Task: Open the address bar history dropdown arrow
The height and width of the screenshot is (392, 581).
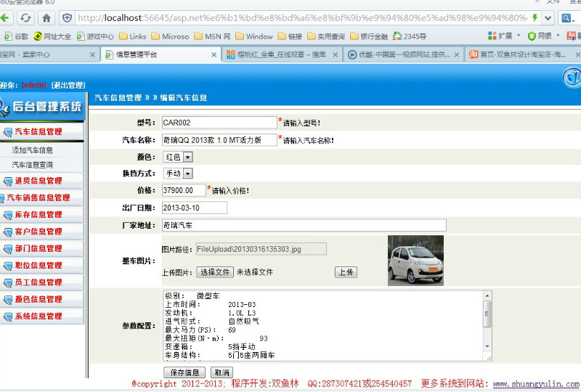Action: [548, 17]
